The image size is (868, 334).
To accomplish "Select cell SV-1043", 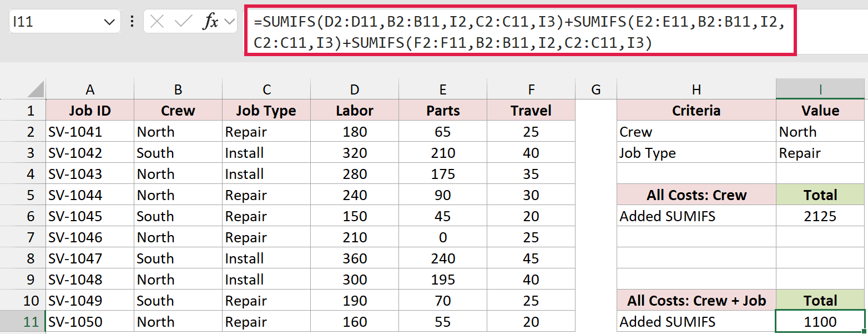I will 90,174.
